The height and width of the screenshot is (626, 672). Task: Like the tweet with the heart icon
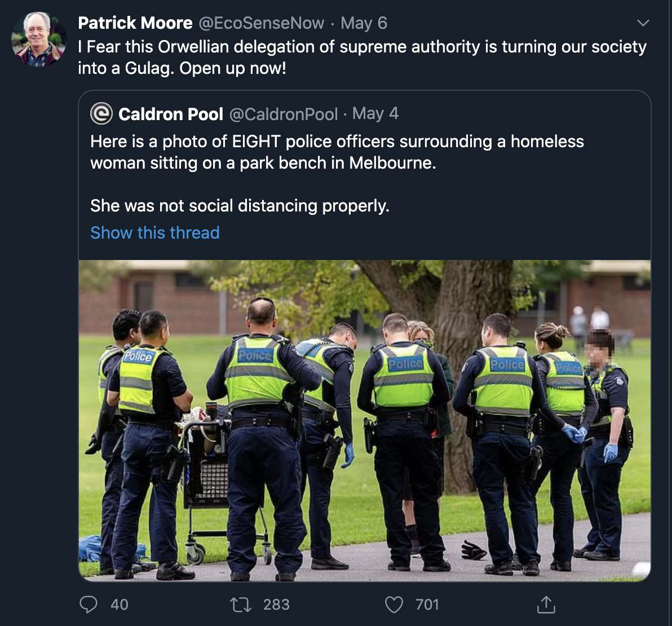pyautogui.click(x=394, y=605)
